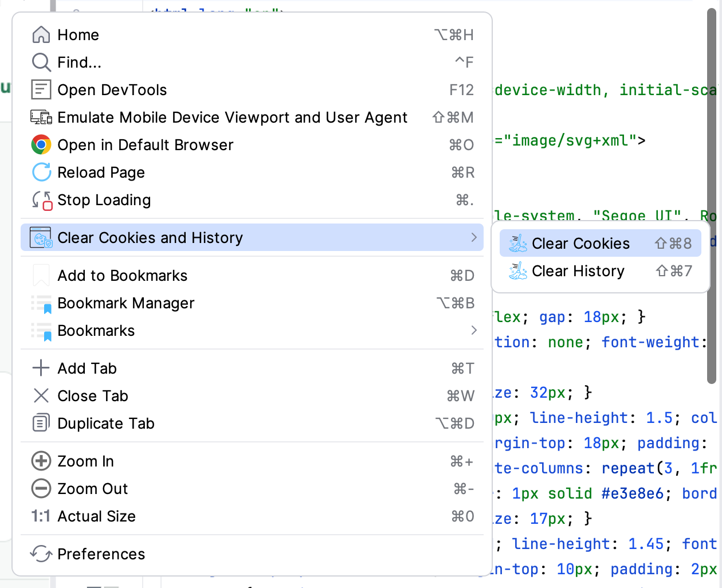Click the repeat(3 text in editor
This screenshot has width=722, height=588.
(637, 468)
